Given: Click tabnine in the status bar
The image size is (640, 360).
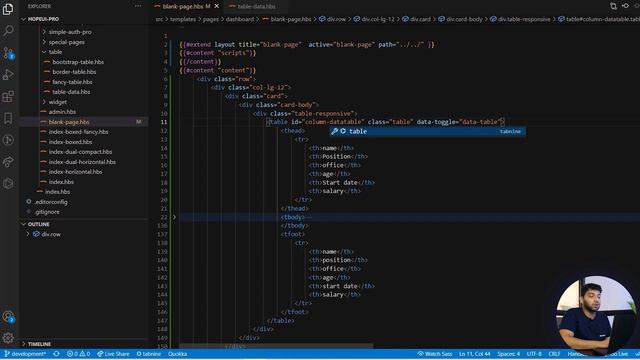Looking at the screenshot, I should pyautogui.click(x=149, y=354).
